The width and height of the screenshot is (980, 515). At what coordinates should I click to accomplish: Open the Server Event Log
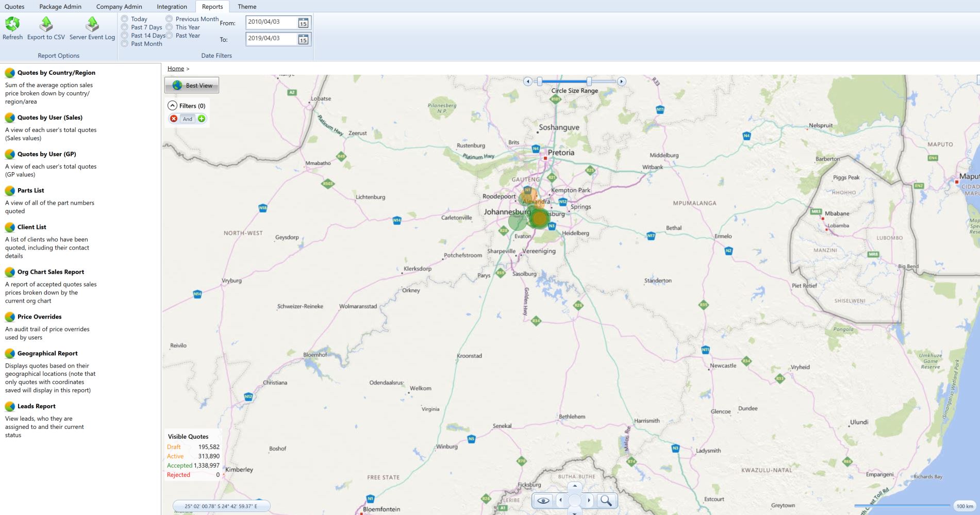coord(92,24)
